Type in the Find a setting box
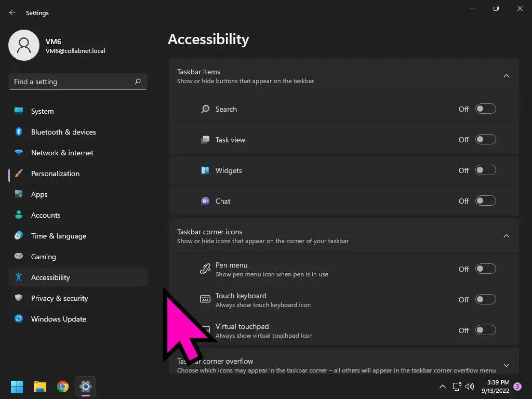Image resolution: width=532 pixels, height=399 pixels. click(x=70, y=82)
